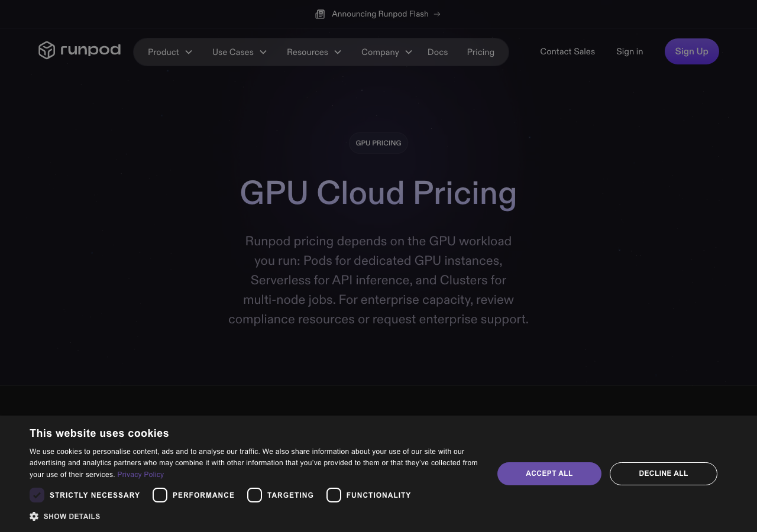Go to Docs in the navigation
The width and height of the screenshot is (757, 532).
click(x=438, y=52)
